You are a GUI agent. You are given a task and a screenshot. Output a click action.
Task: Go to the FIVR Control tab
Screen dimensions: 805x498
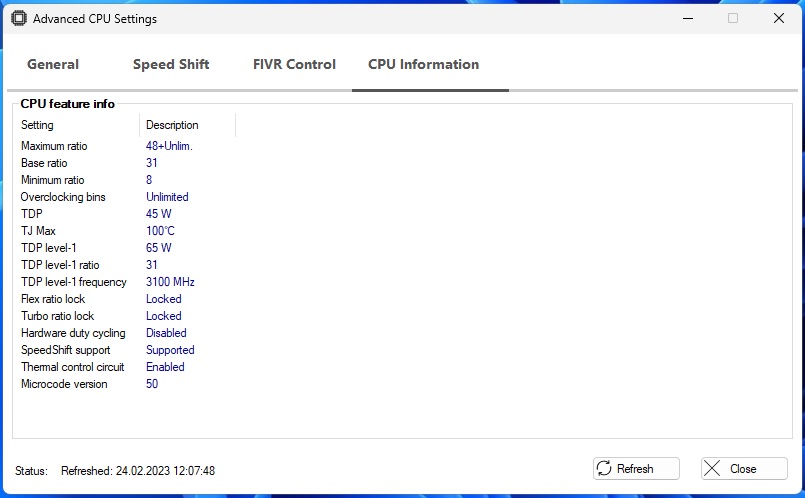pyautogui.click(x=294, y=64)
